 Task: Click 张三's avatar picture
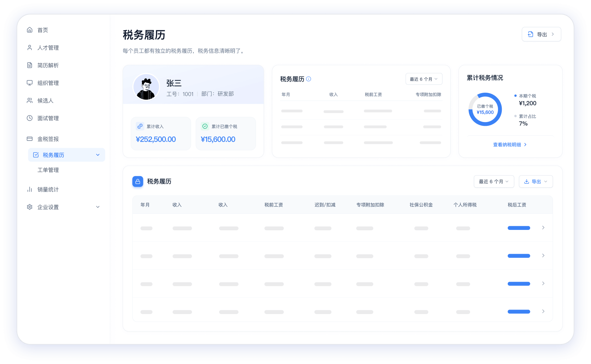(x=146, y=87)
